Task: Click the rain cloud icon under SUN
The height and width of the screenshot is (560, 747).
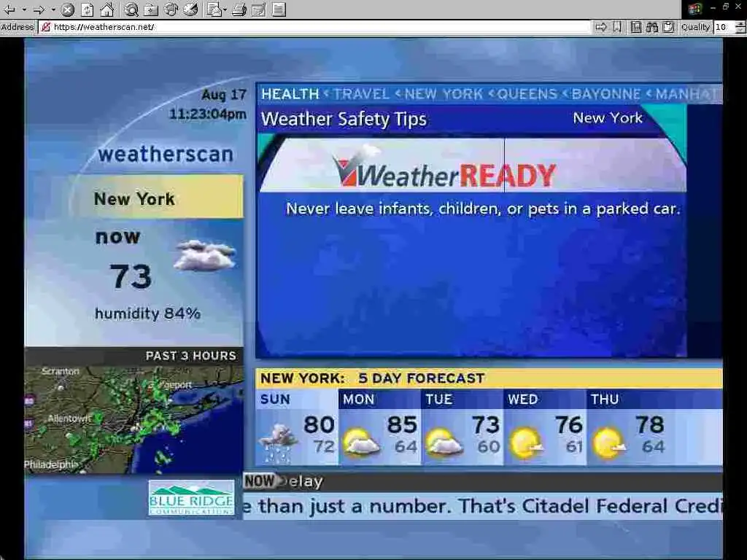Action: click(x=279, y=444)
